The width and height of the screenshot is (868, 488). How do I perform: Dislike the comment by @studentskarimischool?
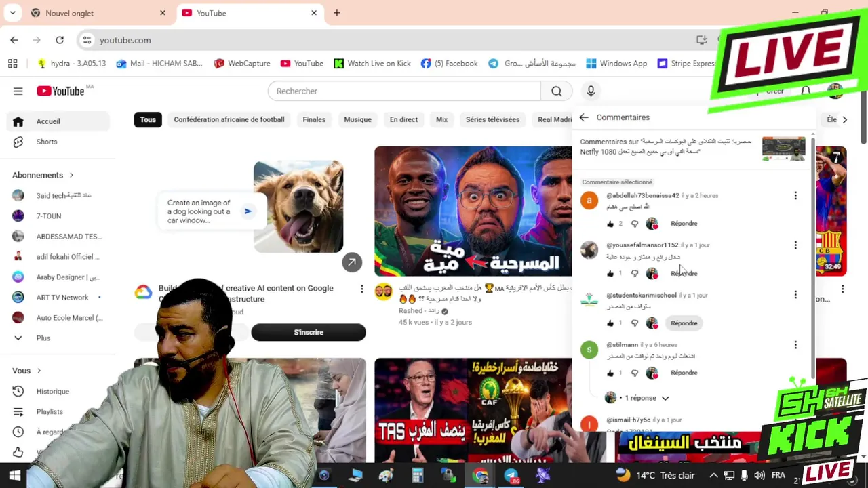click(x=635, y=323)
